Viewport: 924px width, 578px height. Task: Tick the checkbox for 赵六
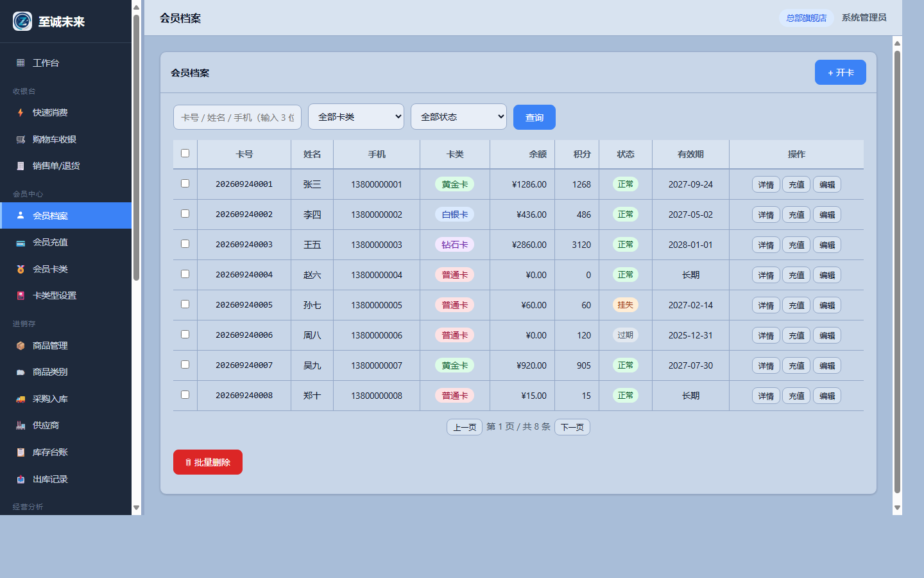pos(185,274)
